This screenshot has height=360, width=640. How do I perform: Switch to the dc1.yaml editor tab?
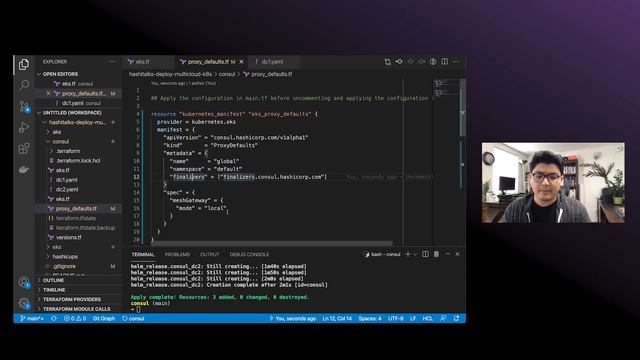(x=273, y=62)
